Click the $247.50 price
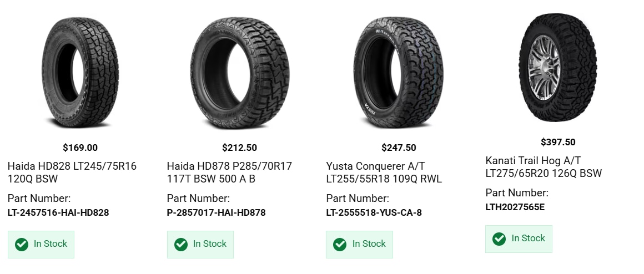Screen dimensions: 644x274 click(x=399, y=148)
